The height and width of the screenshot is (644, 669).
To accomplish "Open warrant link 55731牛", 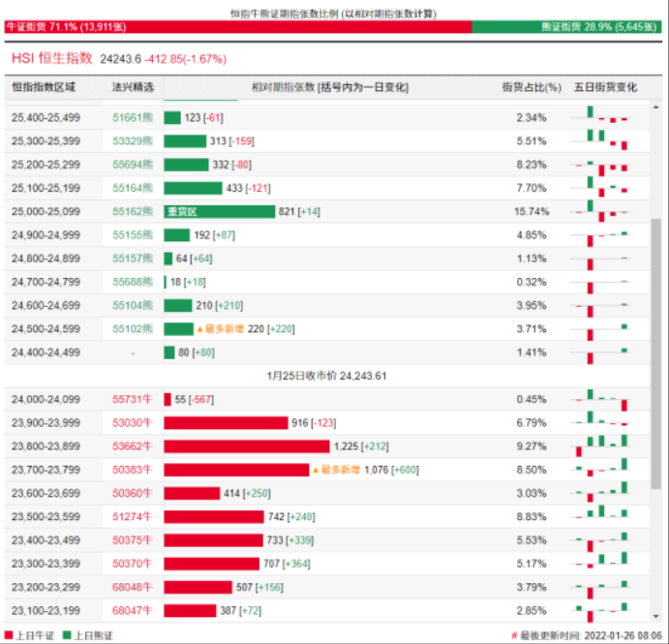I will click(x=133, y=399).
